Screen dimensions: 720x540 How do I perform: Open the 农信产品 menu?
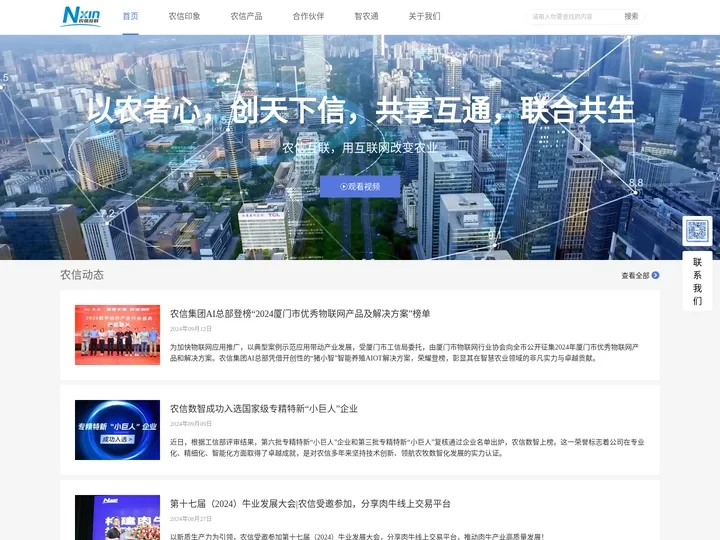(x=247, y=16)
